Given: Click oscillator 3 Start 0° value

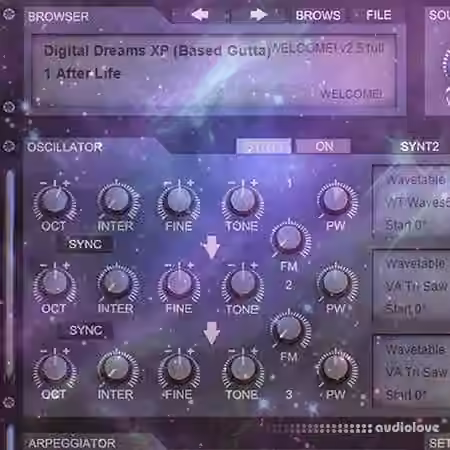Looking at the screenshot, I should pyautogui.click(x=406, y=395).
